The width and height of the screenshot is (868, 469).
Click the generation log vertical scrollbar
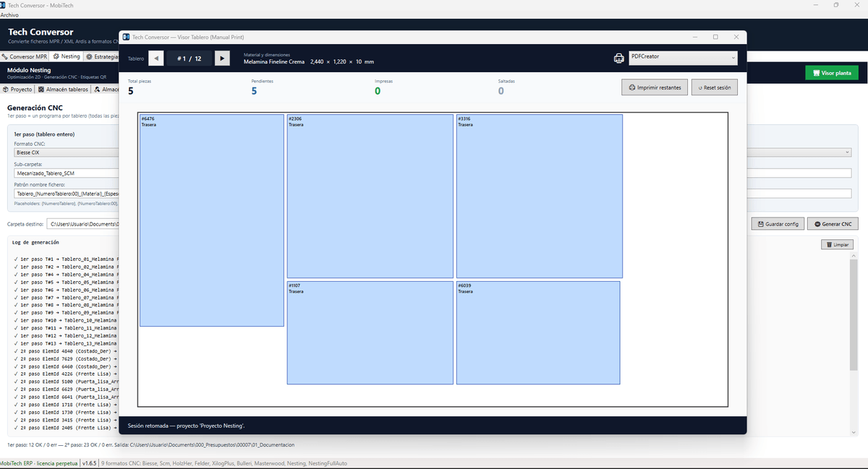(x=853, y=343)
